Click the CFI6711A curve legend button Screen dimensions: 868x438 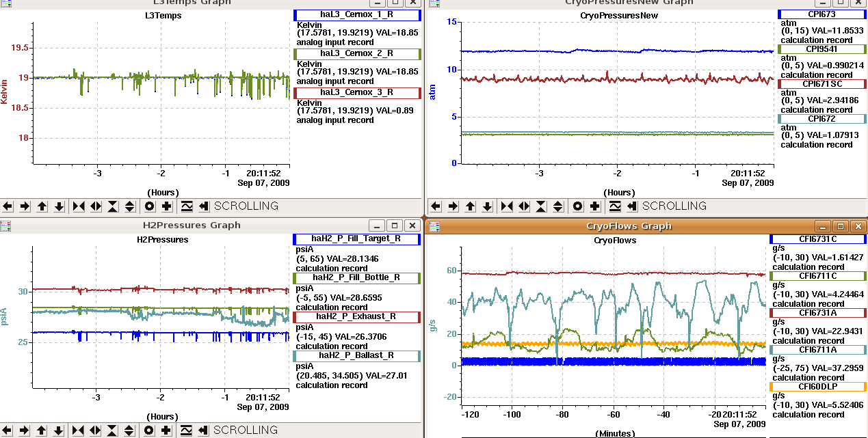point(818,350)
